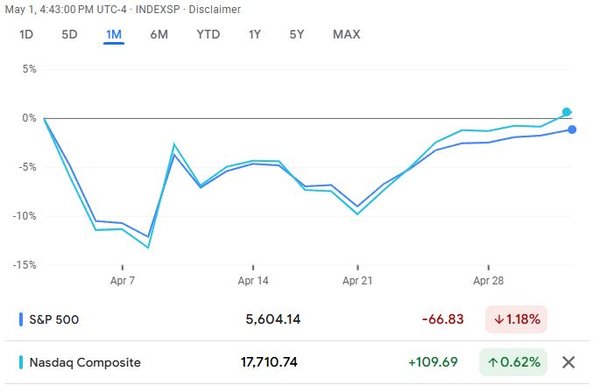Click the red down-arrow 1.18% badge
The height and width of the screenshot is (392, 600).
pyautogui.click(x=516, y=319)
